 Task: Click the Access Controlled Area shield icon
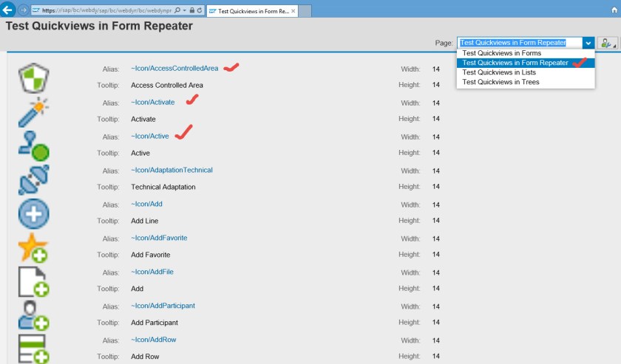pyautogui.click(x=34, y=78)
